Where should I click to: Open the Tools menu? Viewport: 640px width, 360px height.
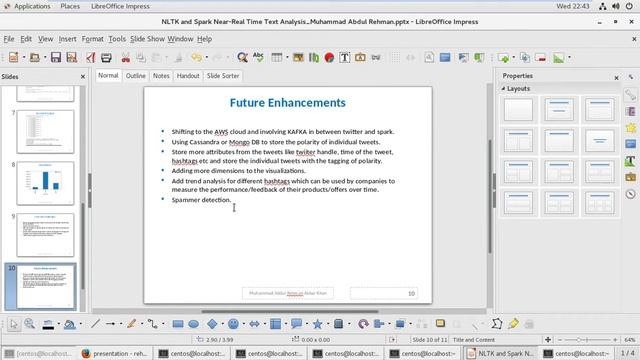pos(117,39)
